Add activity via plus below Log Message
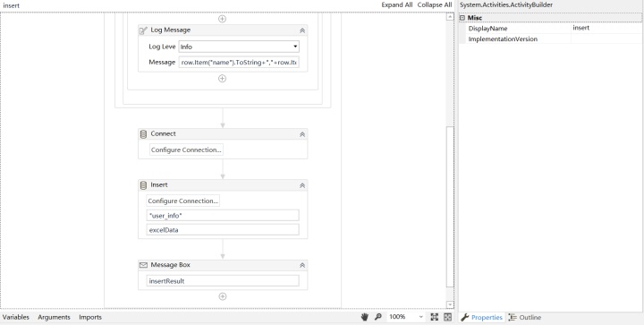Viewport: 644px width, 325px height. pyautogui.click(x=222, y=79)
